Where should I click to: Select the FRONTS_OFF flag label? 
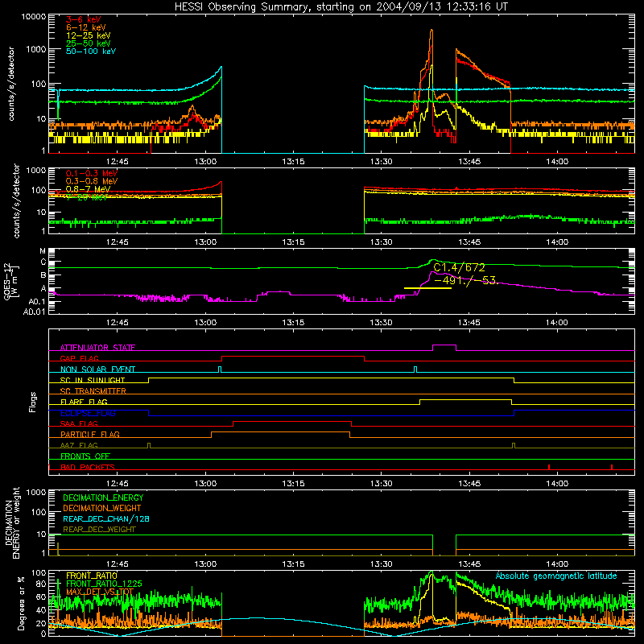coord(85,456)
